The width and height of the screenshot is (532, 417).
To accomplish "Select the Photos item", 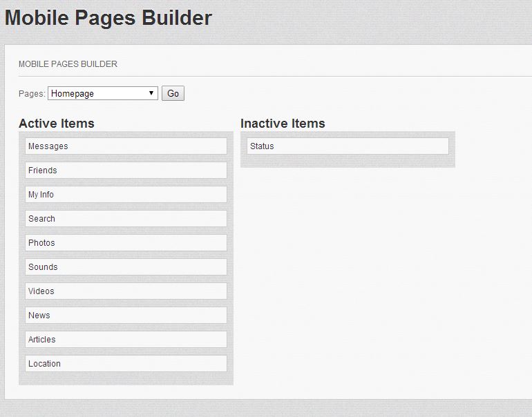I will pos(126,243).
